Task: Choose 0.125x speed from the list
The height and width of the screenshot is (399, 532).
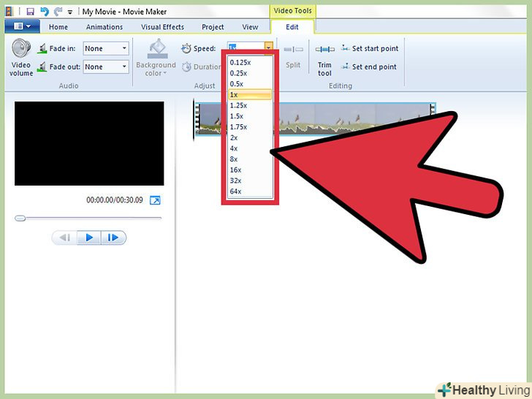Action: (x=250, y=62)
